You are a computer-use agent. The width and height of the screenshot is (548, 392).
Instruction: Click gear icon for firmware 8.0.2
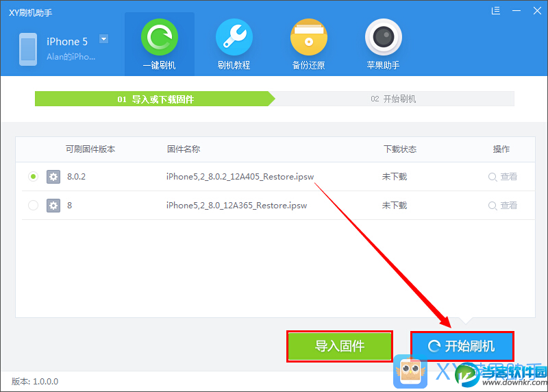53,177
